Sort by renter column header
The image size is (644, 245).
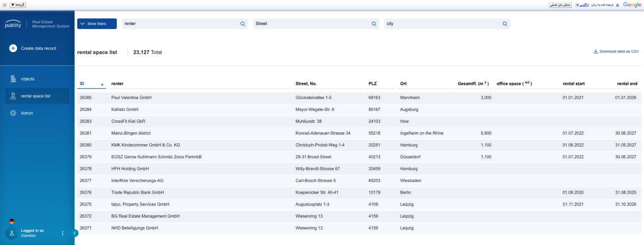(x=117, y=84)
